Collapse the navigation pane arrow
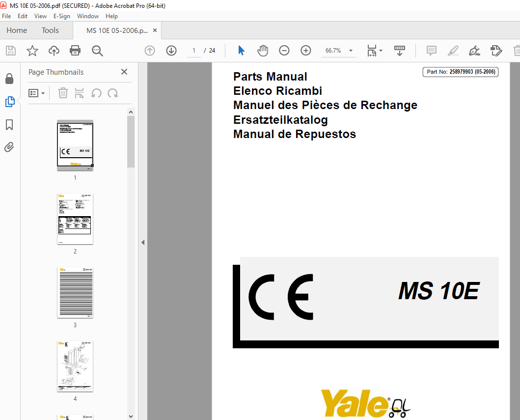The width and height of the screenshot is (520, 420). coord(143,243)
